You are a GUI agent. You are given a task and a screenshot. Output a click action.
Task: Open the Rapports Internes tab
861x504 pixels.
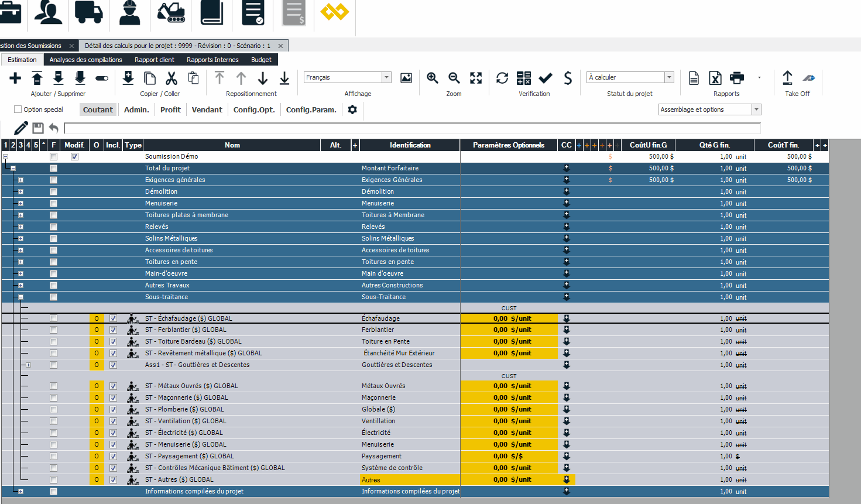212,60
